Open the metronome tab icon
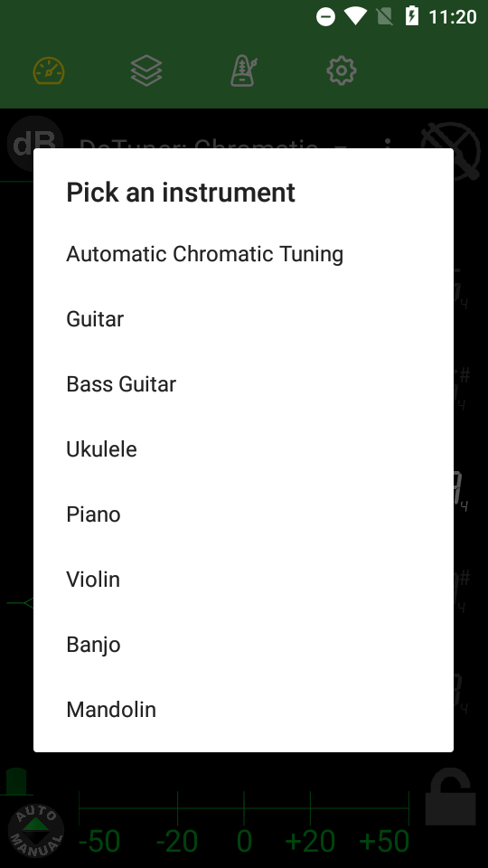 (243, 71)
